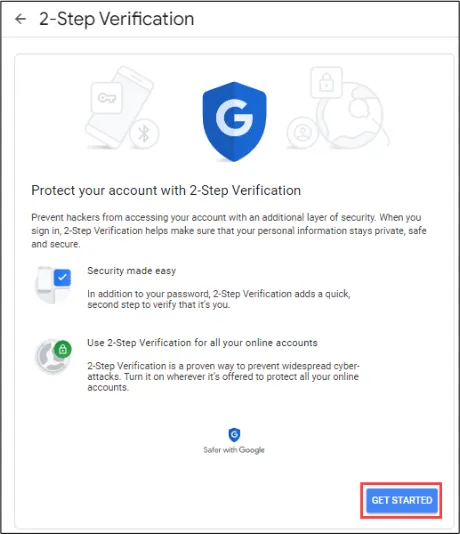Click the blue checkmark phone icon
The height and width of the screenshot is (534, 460).
click(53, 285)
